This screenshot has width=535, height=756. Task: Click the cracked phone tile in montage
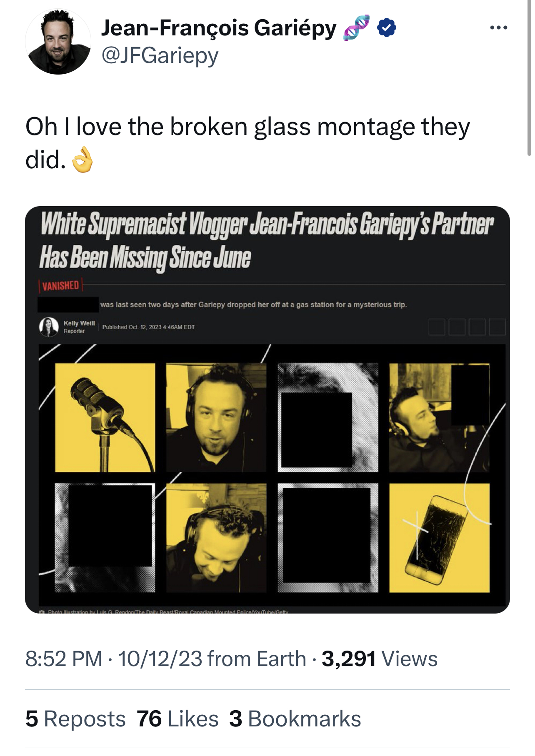[x=439, y=538]
